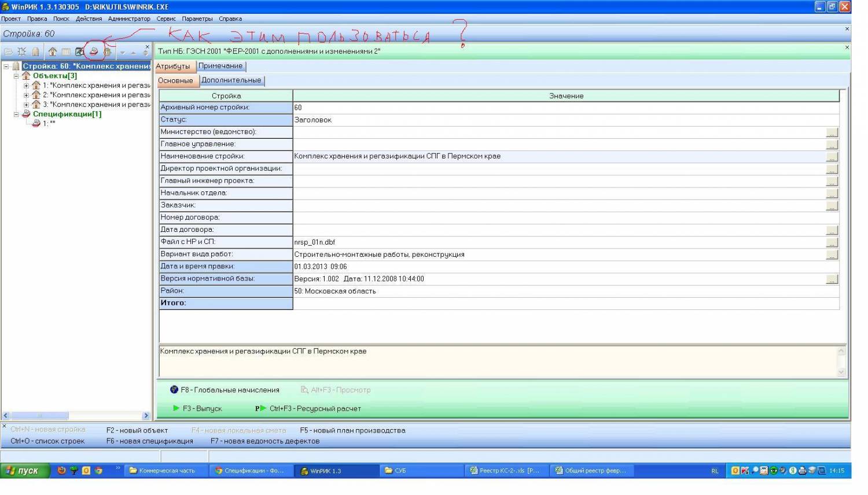Click the browse button for Наименование стройки
This screenshot has height=495, width=868.
tap(832, 157)
